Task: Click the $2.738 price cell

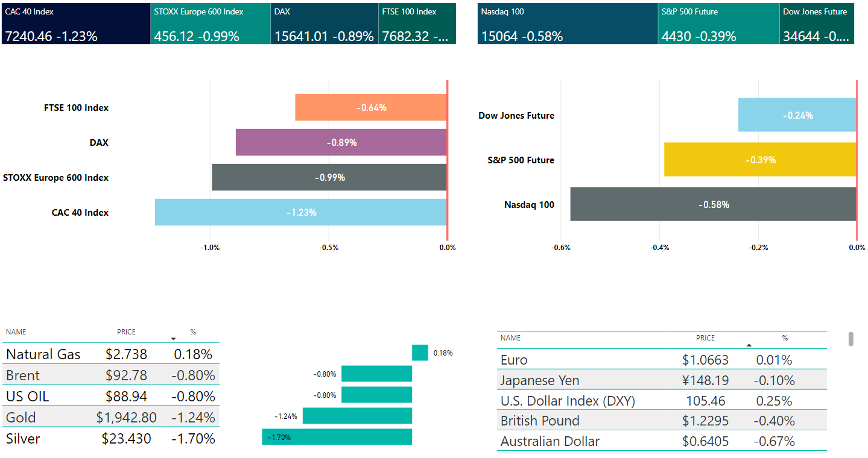Action: tap(126, 354)
